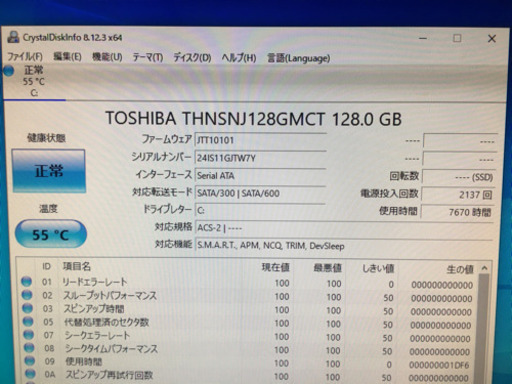Click the status orb for ID 01 リードエラーレート
Viewport: 512px width, 384px height.
point(26,282)
